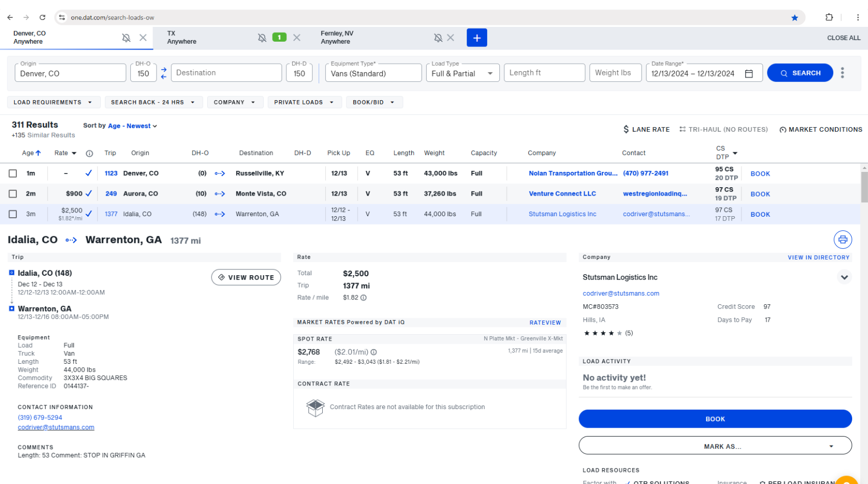Expand the Load Requirements filter
Viewport: 868px width, 484px height.
pyautogui.click(x=53, y=102)
